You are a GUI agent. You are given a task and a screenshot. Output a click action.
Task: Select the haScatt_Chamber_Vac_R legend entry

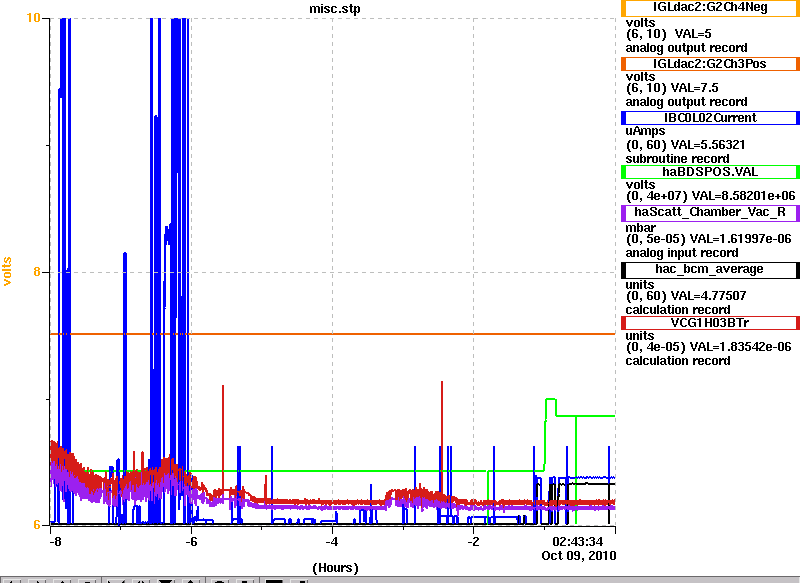710,213
